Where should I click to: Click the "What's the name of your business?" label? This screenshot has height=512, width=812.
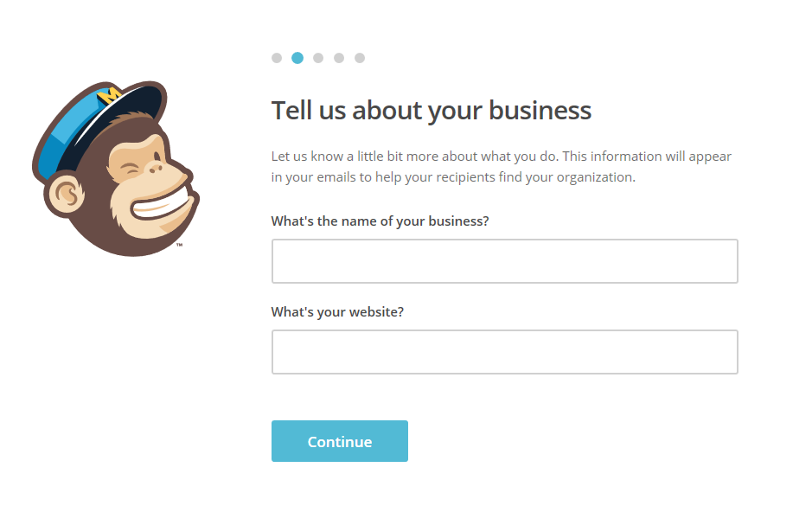click(x=380, y=221)
